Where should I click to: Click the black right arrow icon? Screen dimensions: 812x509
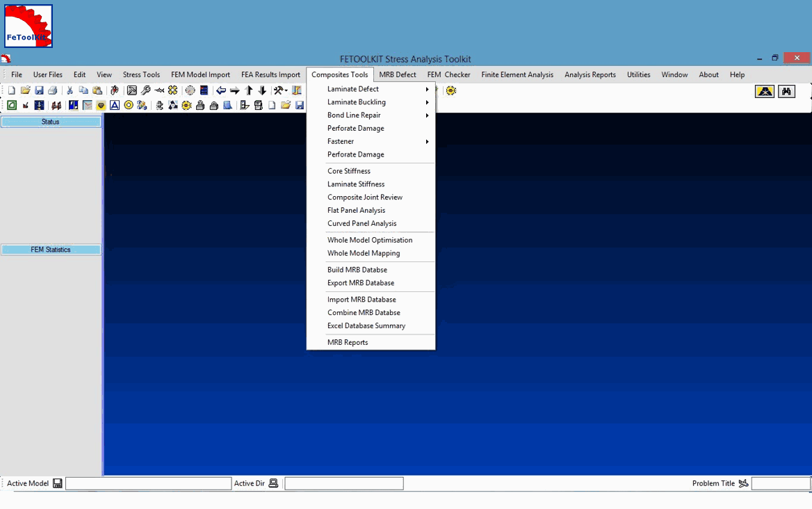pyautogui.click(x=234, y=90)
